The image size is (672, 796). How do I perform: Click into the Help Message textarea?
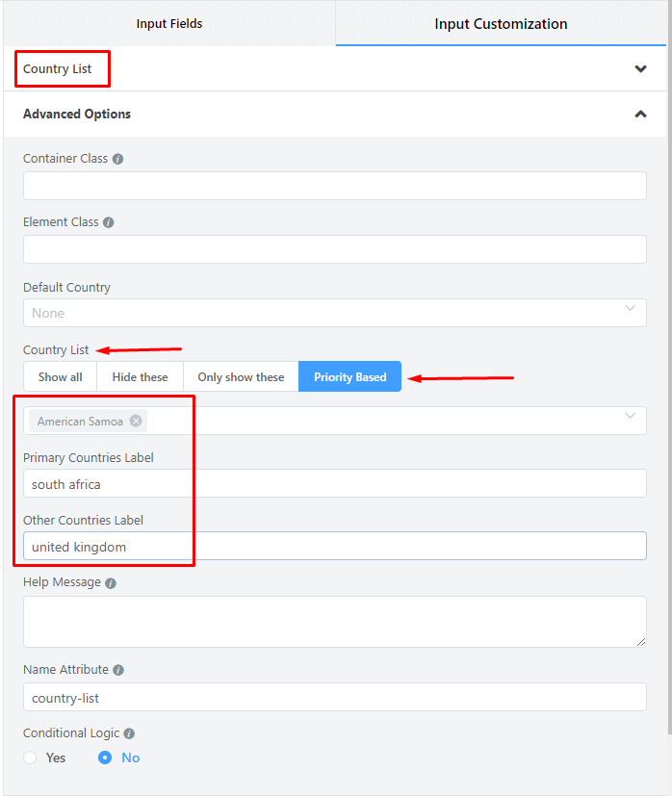[x=334, y=621]
